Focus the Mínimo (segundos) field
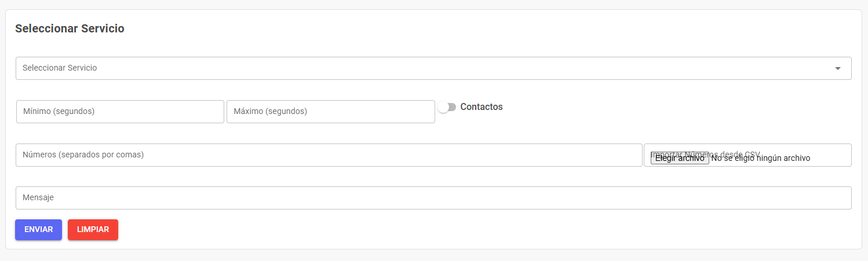This screenshot has width=868, height=261. (120, 112)
